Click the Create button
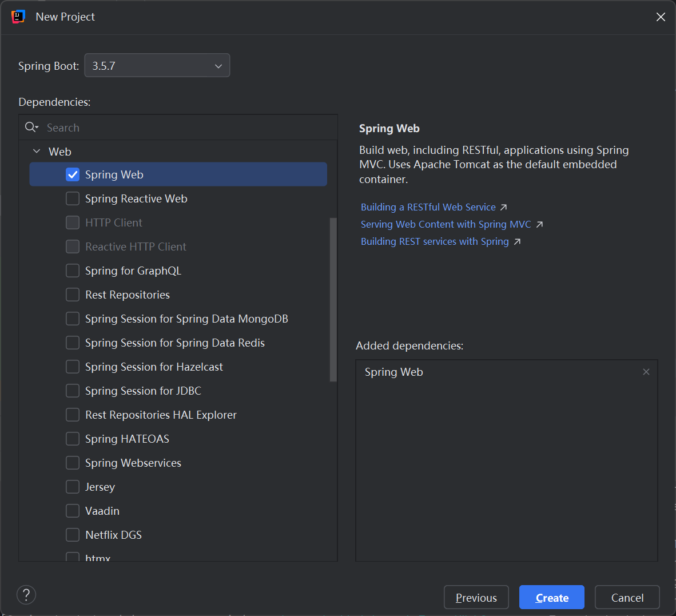The width and height of the screenshot is (676, 616). 552,598
